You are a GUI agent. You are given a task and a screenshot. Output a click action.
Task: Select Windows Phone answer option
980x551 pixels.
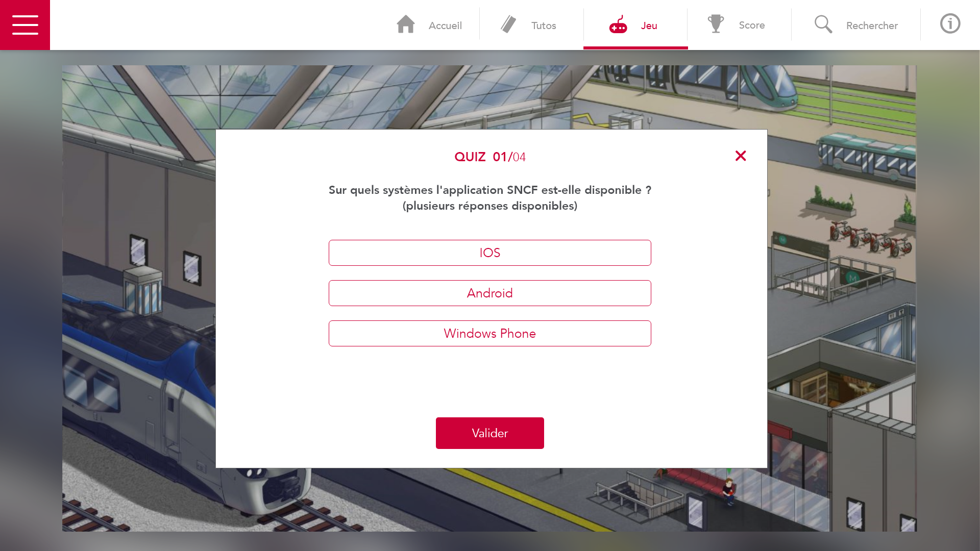(x=490, y=334)
